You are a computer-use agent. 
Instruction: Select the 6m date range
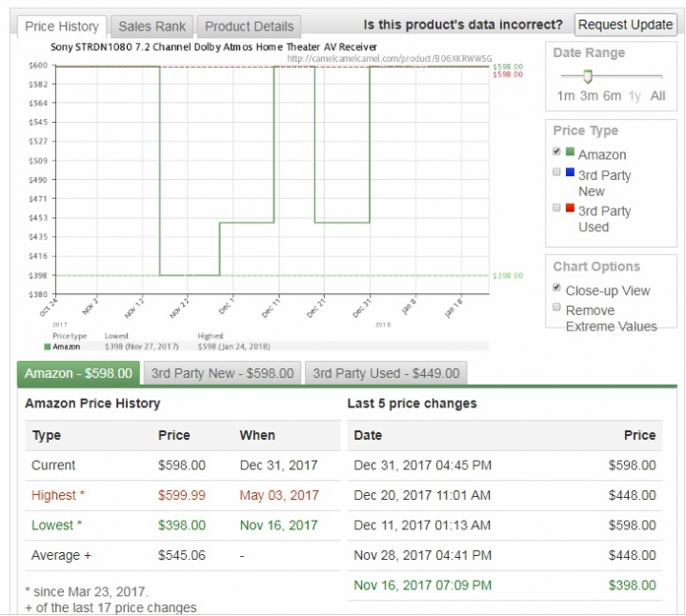(x=612, y=96)
